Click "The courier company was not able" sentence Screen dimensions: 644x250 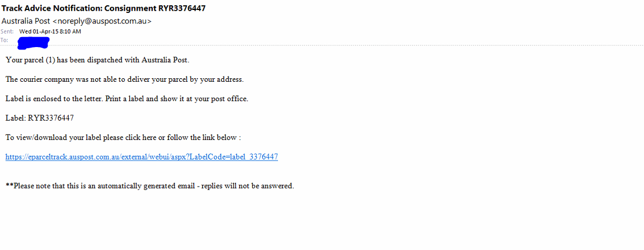pyautogui.click(x=125, y=79)
